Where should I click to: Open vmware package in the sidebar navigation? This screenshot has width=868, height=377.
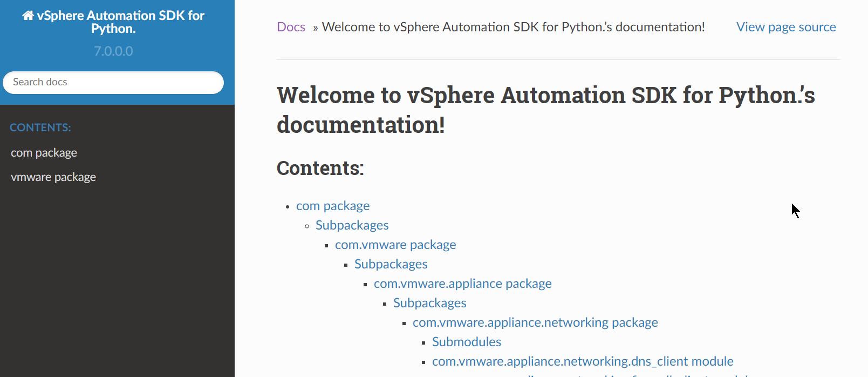53,177
